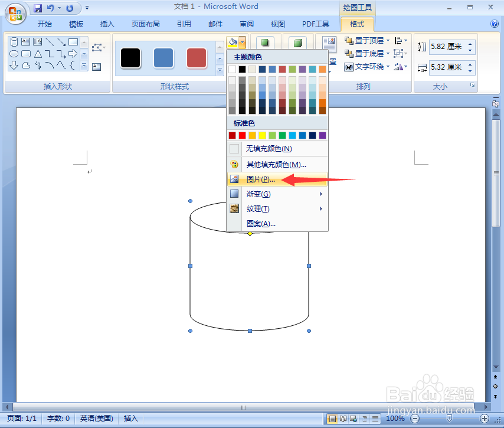Viewport: 504px width, 428px height.
Task: Switch to Draft view
Action: [x=375, y=419]
